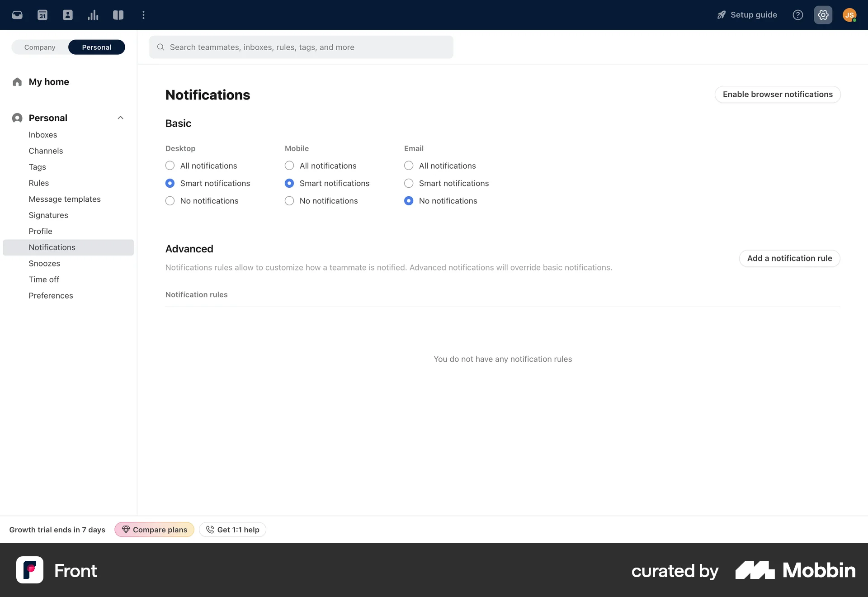Screen dimensions: 868x597
Task: Click the search teammates field
Action: tap(301, 47)
